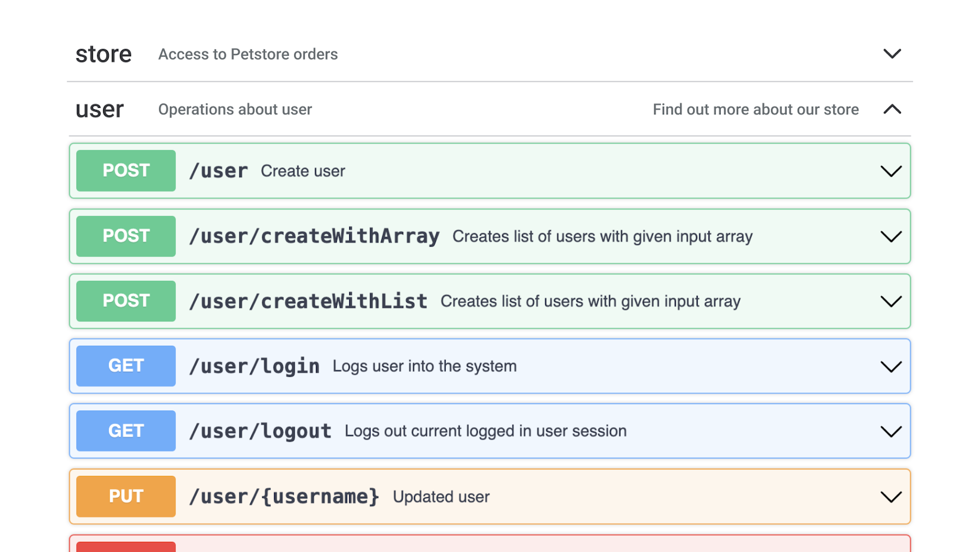
Task: Select the PUT badge on /user/{username}
Action: [x=126, y=496]
